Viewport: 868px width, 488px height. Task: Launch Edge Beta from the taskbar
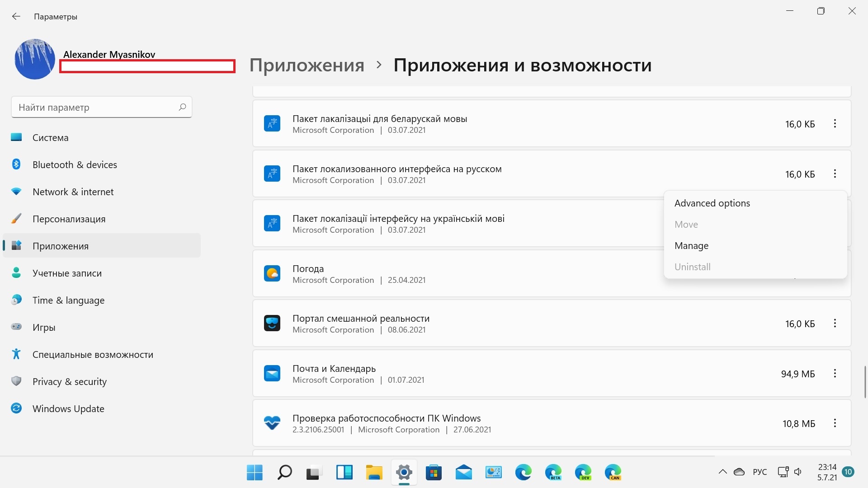[x=553, y=472]
